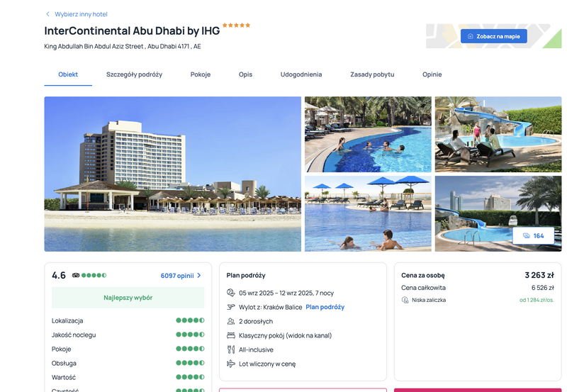Click the Niska zaliczka info icon
This screenshot has width=567, height=392.
click(405, 300)
